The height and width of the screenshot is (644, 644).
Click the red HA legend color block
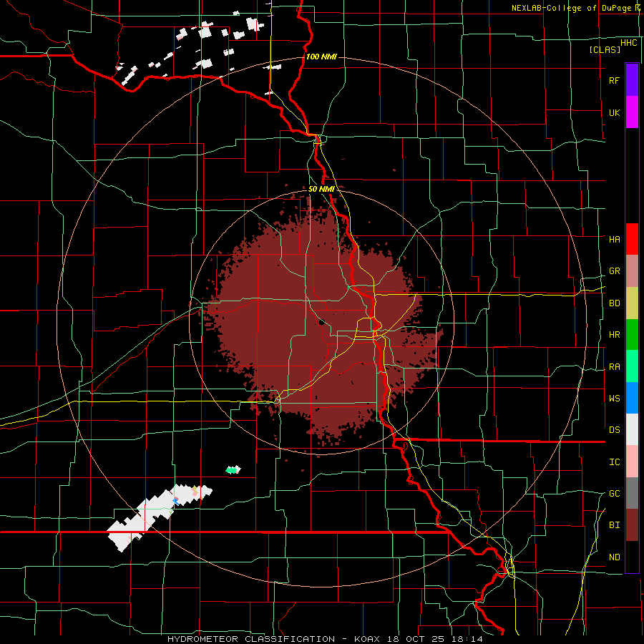coord(632,239)
